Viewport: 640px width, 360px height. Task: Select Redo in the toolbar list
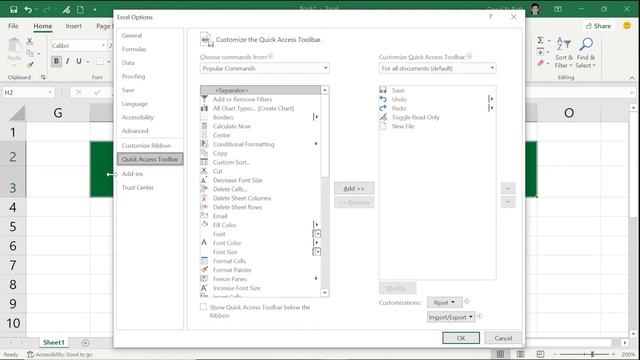[x=438, y=108]
